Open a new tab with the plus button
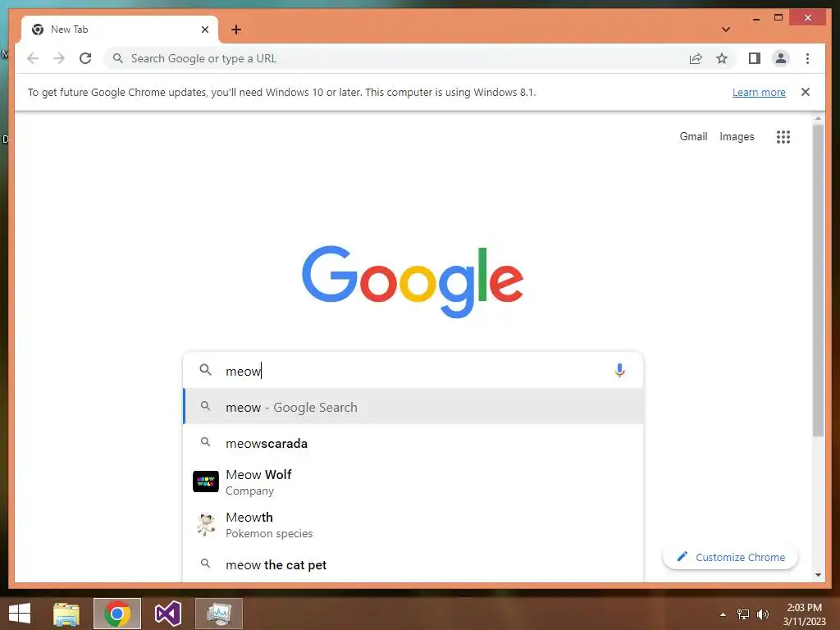 [236, 30]
